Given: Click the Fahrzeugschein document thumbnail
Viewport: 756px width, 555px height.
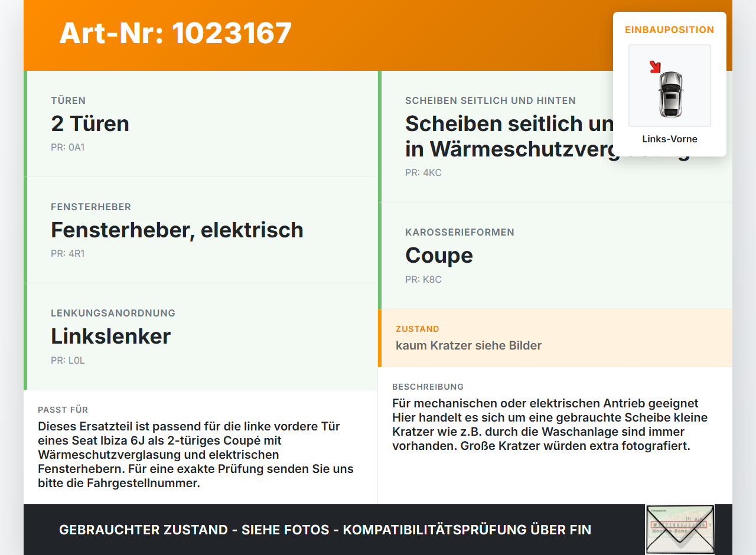Looking at the screenshot, I should pyautogui.click(x=680, y=530).
